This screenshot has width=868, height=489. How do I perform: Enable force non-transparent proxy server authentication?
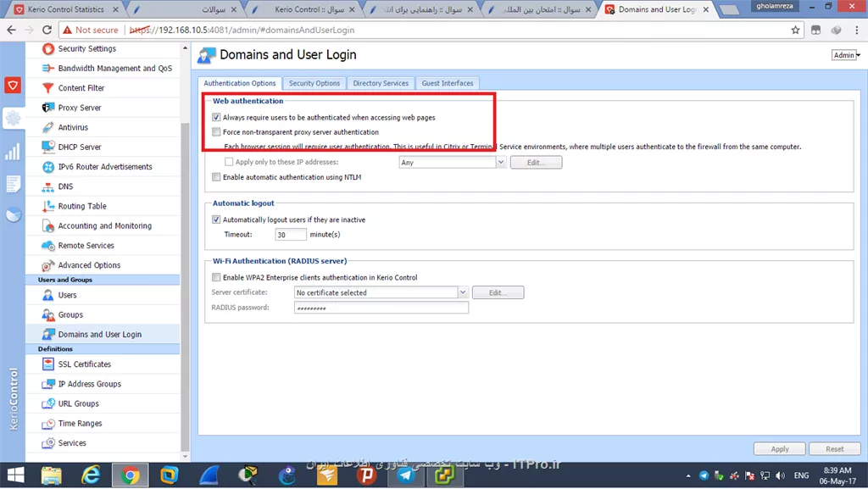216,132
